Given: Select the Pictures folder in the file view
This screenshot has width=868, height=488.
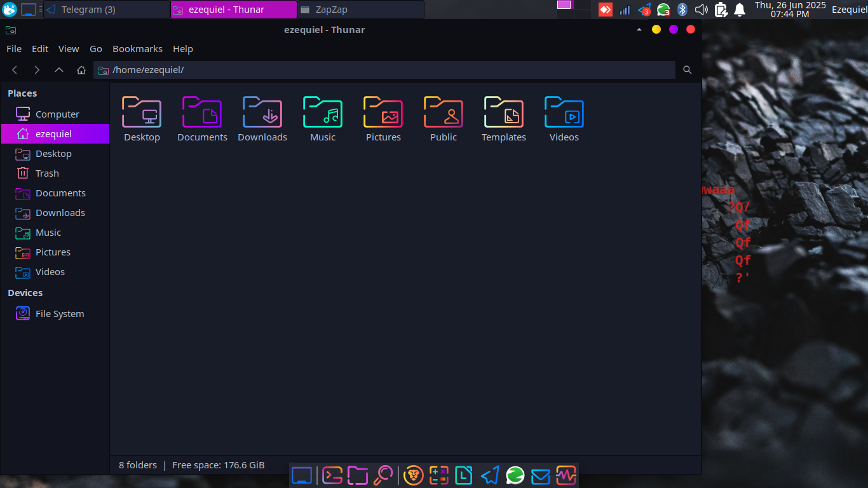Looking at the screenshot, I should pos(383,119).
